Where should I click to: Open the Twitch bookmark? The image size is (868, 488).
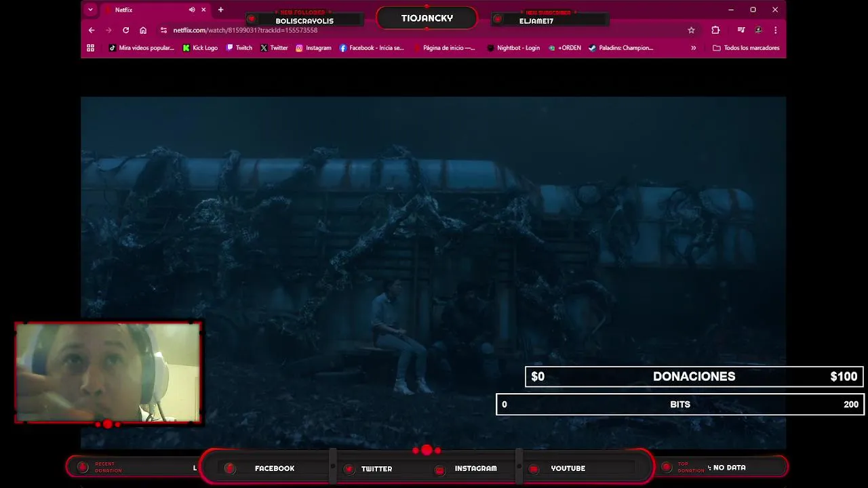(x=239, y=47)
